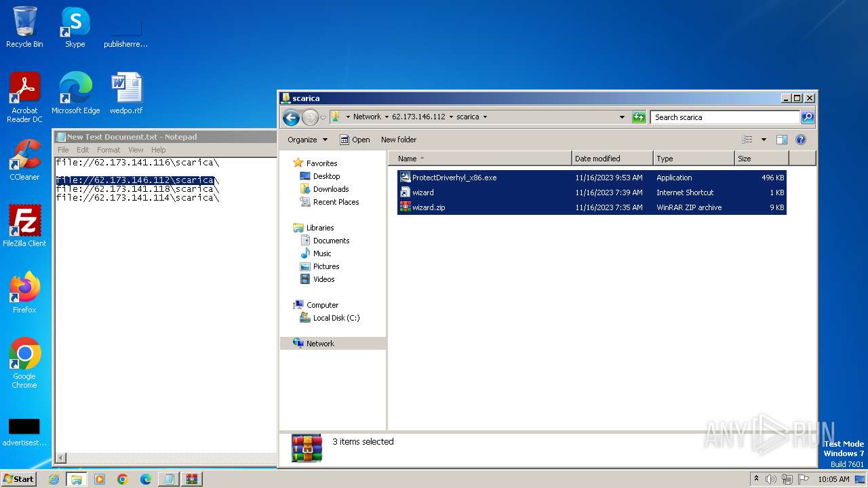Click the Refresh button next to address bar
The image size is (868, 488).
(x=638, y=117)
